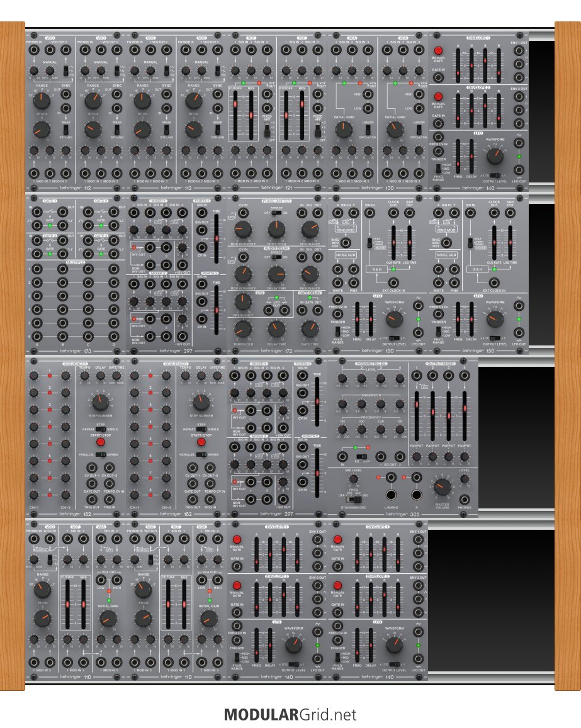Click the large L/MONO output jack
581x728 pixels.
click(391, 495)
